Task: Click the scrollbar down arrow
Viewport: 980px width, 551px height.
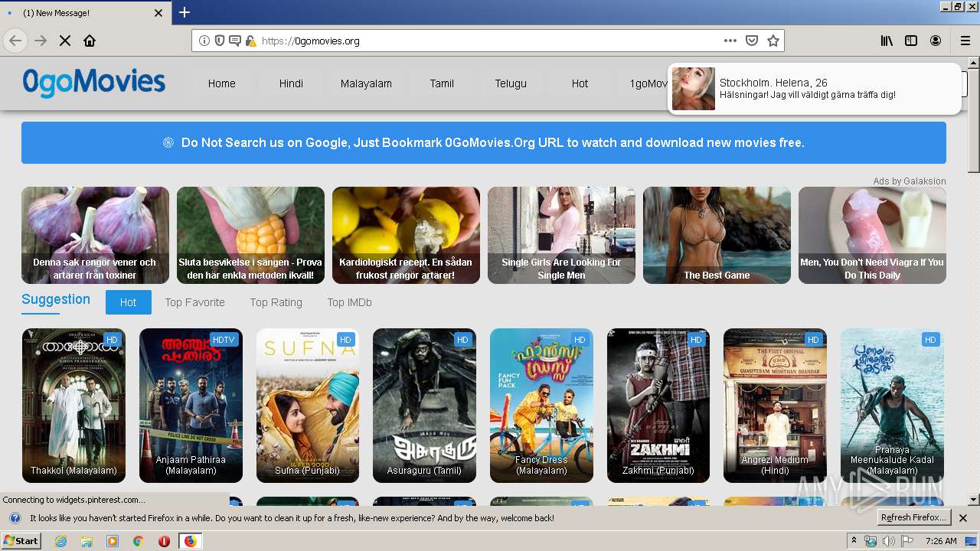Action: (x=973, y=500)
